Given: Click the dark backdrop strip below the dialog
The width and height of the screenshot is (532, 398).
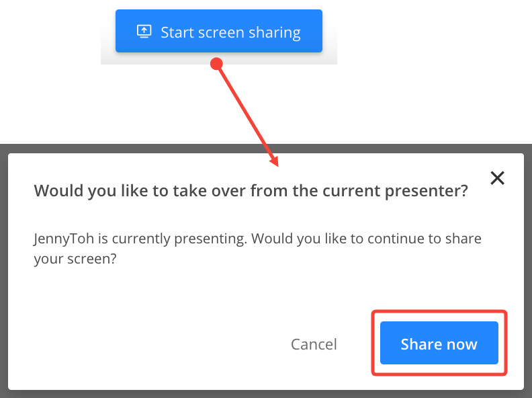Looking at the screenshot, I should 266,394.
